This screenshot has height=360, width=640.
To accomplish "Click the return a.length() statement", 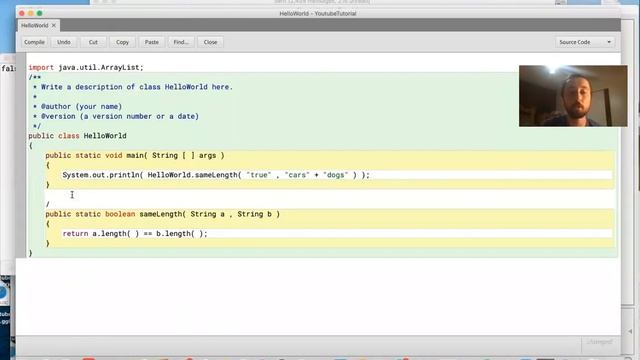I will (135, 234).
